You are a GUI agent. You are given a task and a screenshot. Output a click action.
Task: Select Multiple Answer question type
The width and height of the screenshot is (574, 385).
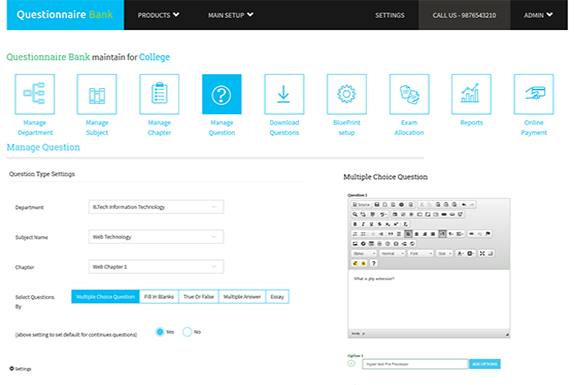pos(242,296)
